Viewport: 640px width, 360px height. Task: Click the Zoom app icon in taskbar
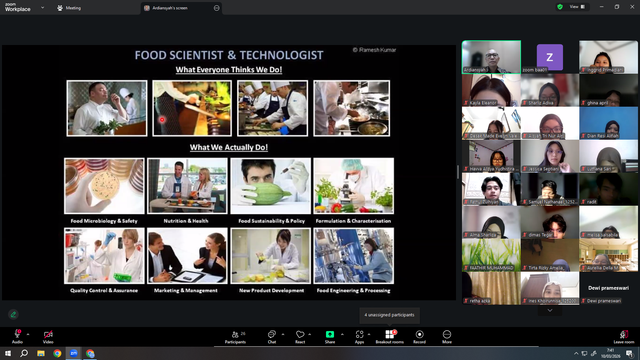click(x=73, y=353)
